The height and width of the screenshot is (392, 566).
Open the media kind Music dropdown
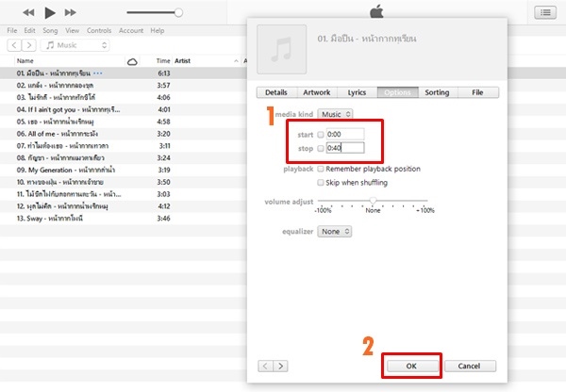click(335, 114)
